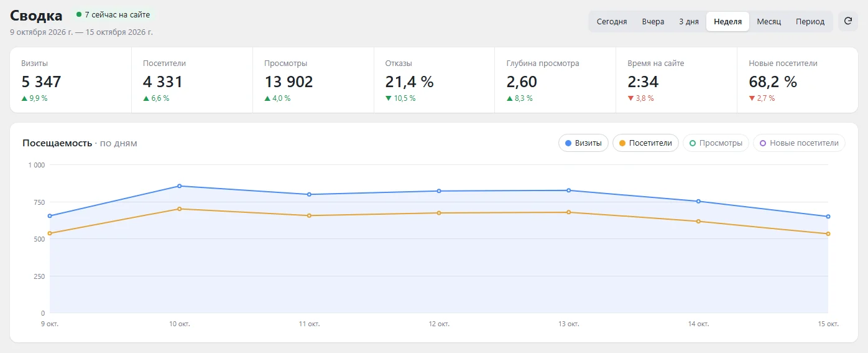This screenshot has width=868, height=353.
Task: Click the 6,6 % change under Посетители
Action: (x=156, y=98)
